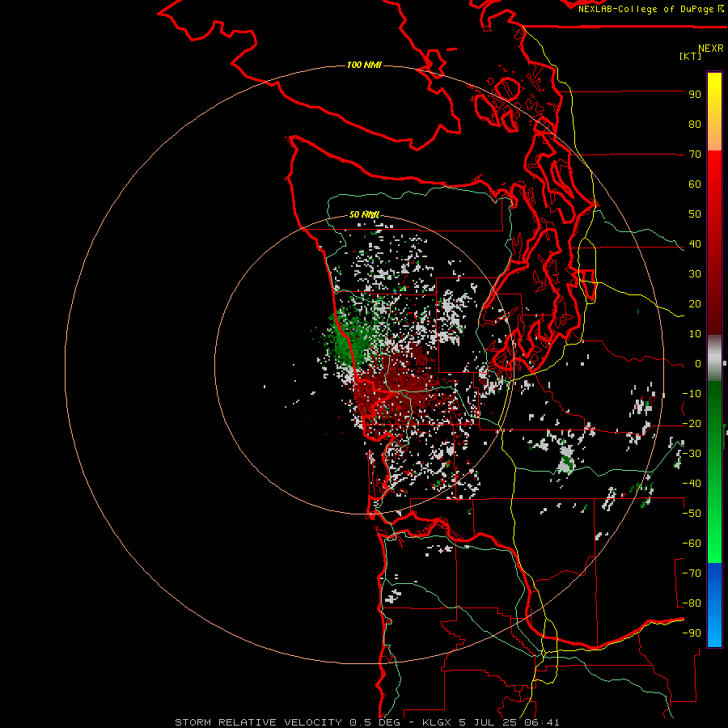728x728 pixels.
Task: Click the positive 50 value on the scale
Action: 695,214
